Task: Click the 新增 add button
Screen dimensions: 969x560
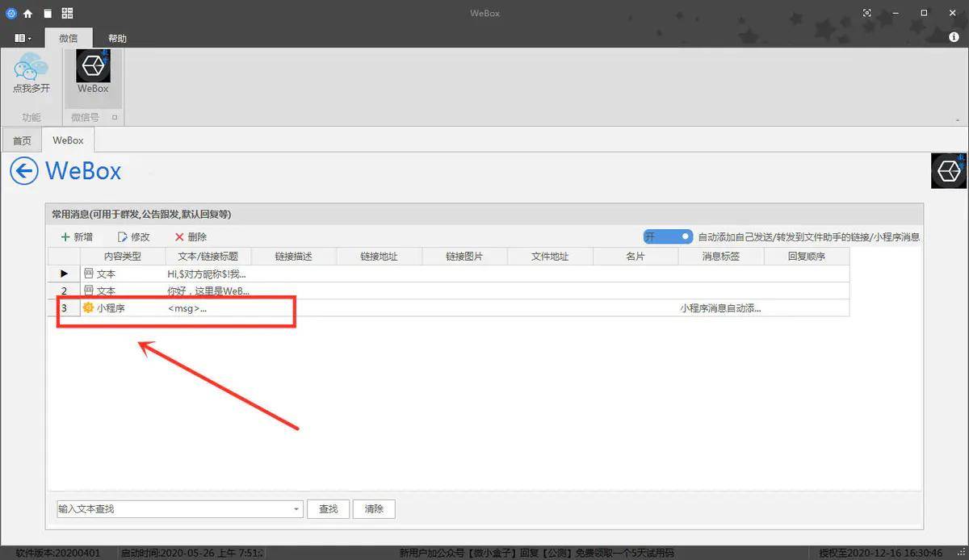Action: click(78, 237)
